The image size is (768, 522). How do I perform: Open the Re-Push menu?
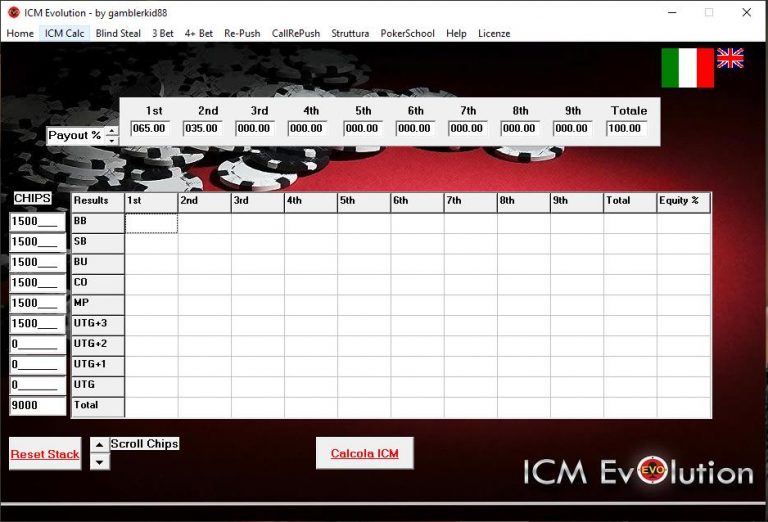242,33
